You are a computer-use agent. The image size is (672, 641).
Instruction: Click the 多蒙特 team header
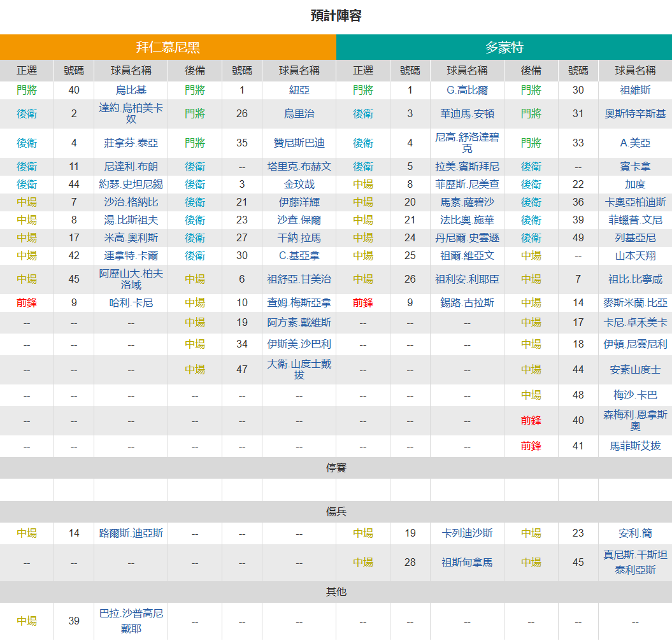[x=504, y=47]
